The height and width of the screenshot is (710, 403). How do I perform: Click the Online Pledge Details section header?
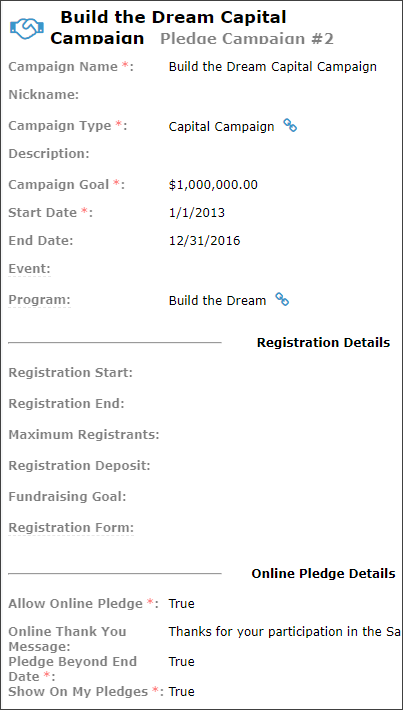tap(323, 574)
